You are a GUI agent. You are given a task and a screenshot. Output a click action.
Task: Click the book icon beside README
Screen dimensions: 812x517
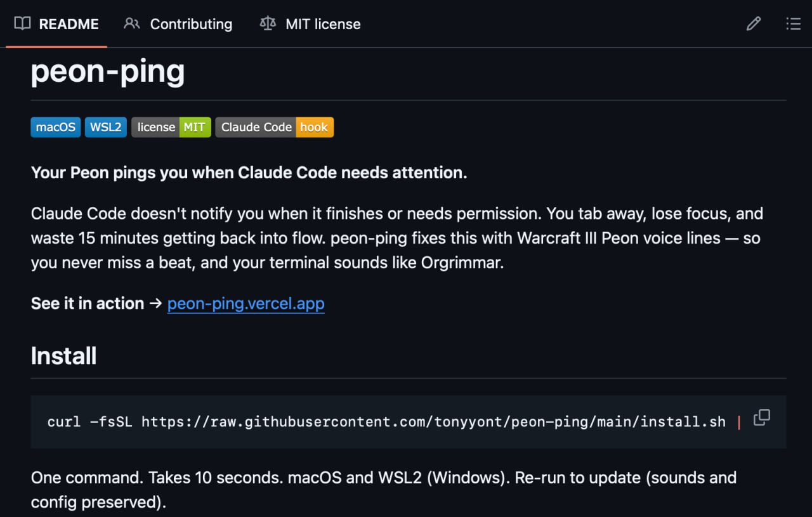(22, 24)
